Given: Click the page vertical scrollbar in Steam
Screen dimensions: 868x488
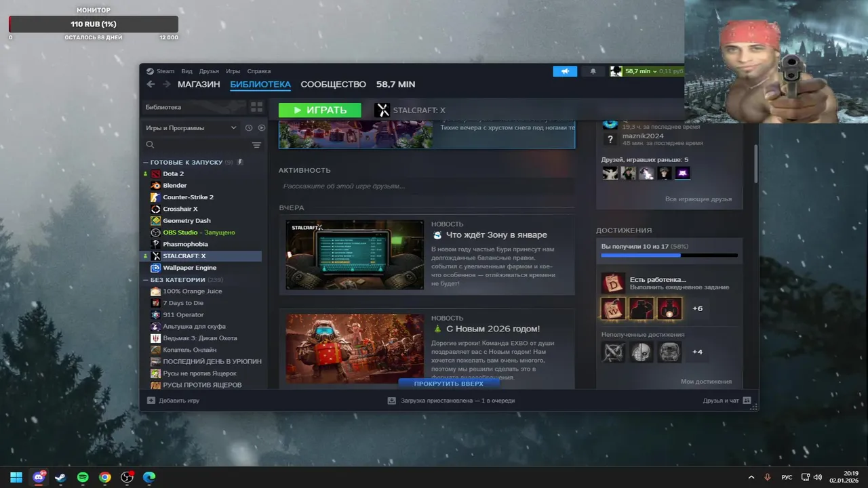Looking at the screenshot, I should point(755,163).
